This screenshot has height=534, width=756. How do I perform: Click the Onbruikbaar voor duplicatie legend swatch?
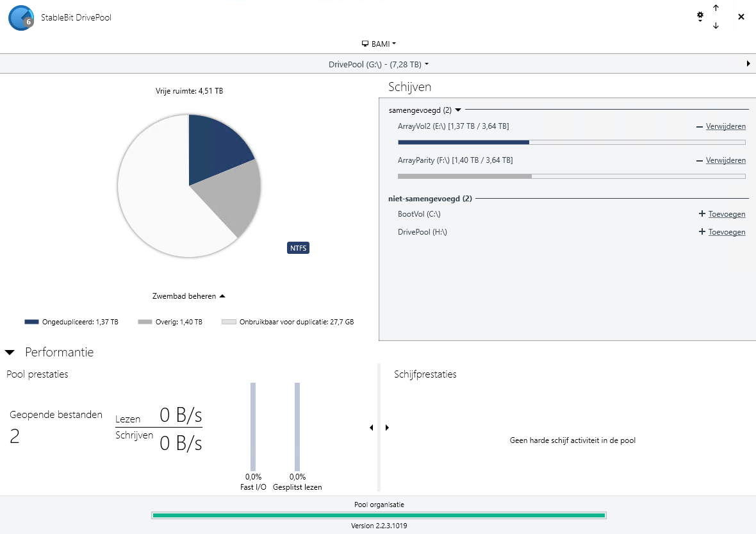click(x=229, y=322)
